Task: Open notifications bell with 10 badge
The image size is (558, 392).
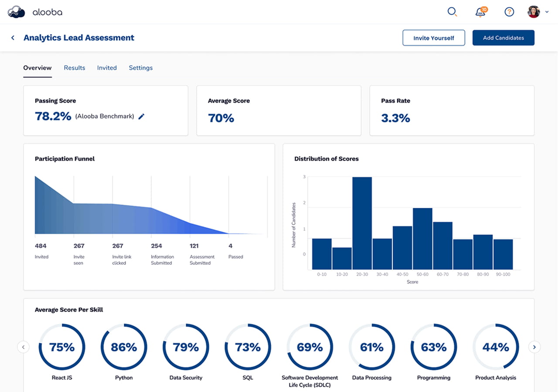Action: pyautogui.click(x=481, y=12)
